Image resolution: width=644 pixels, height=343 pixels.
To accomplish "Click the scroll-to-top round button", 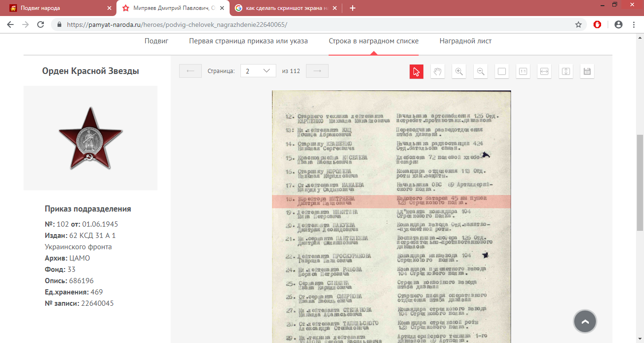I will 585,322.
